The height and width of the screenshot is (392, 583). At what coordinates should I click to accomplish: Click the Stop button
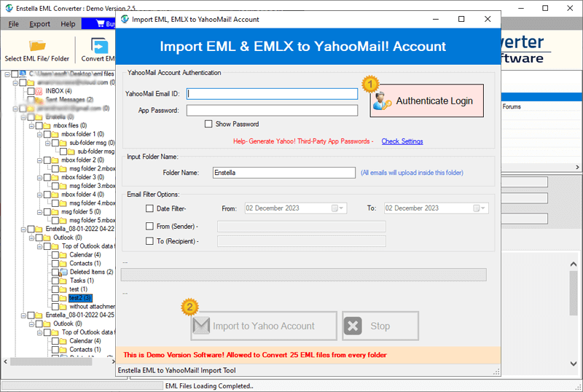[380, 326]
